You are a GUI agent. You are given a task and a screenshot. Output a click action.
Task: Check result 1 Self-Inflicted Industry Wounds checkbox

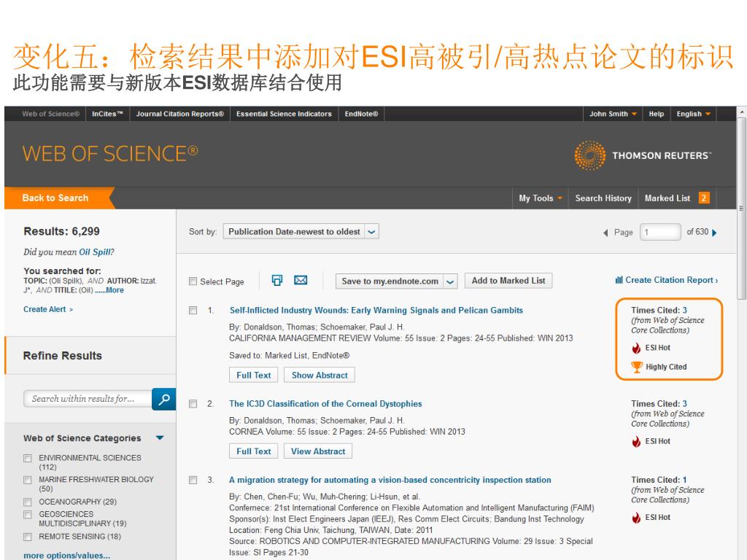[x=193, y=311]
